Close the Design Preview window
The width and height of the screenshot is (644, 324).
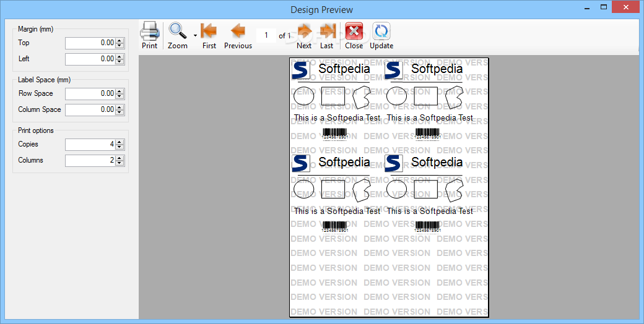(626, 7)
